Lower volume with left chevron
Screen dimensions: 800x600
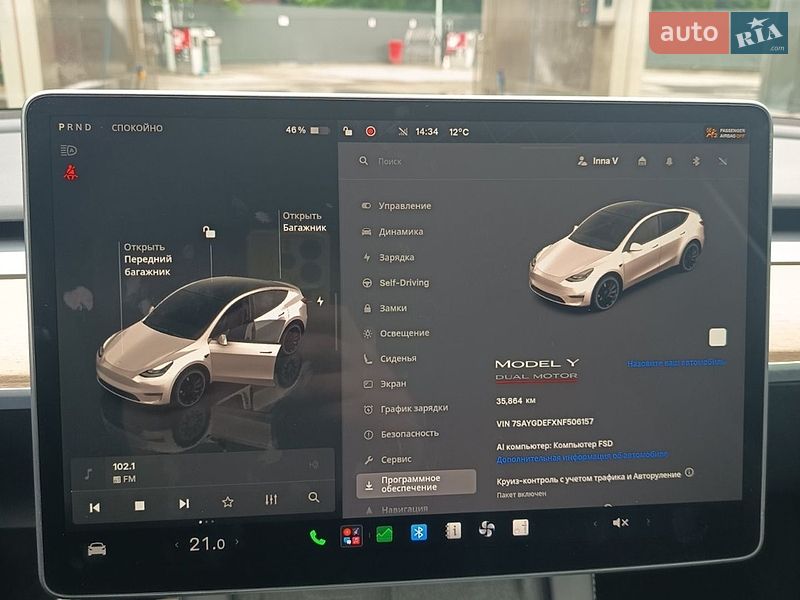click(x=594, y=523)
